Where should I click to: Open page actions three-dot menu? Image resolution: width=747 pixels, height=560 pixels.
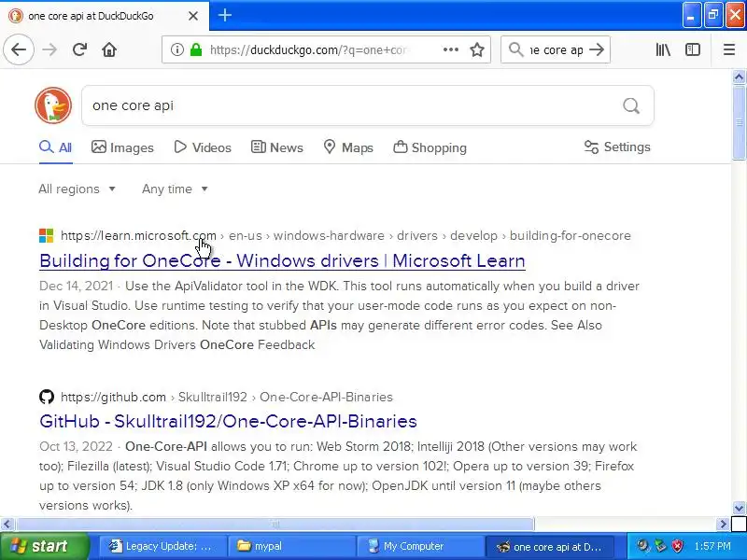(x=451, y=49)
